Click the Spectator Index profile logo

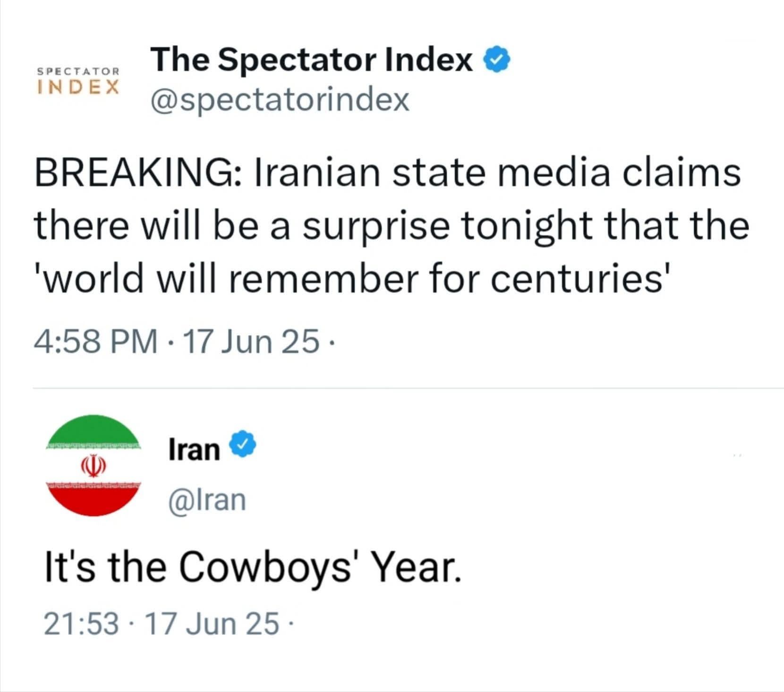[x=78, y=81]
